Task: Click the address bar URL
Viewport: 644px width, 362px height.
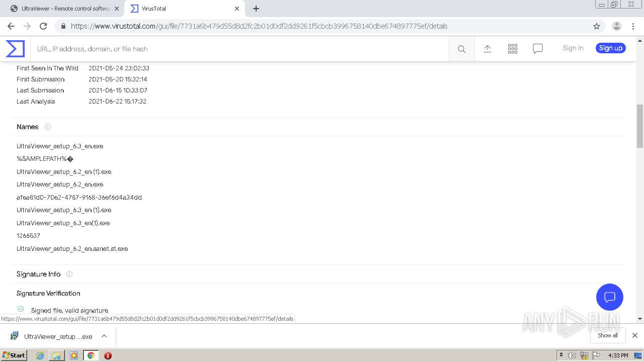Action: 259,26
